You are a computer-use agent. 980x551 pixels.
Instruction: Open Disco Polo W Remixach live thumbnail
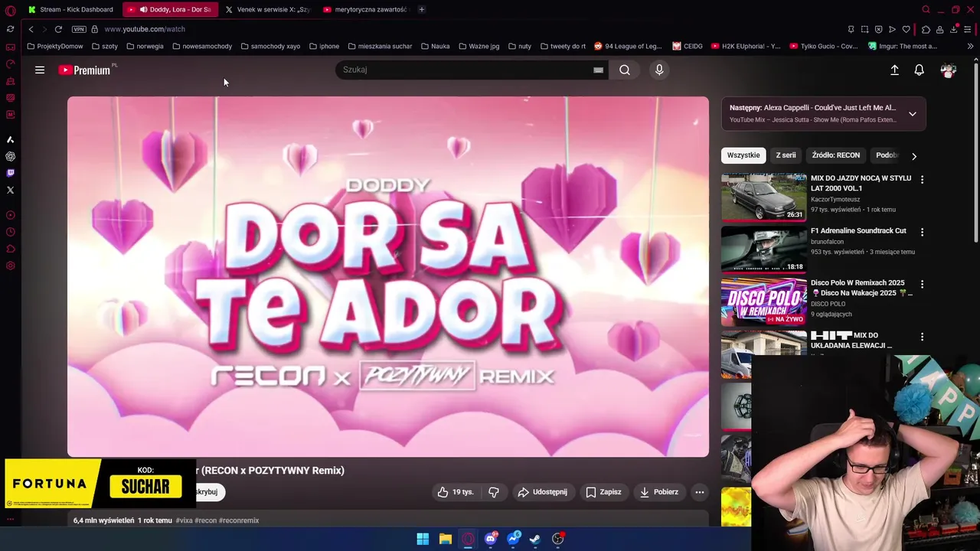click(764, 302)
